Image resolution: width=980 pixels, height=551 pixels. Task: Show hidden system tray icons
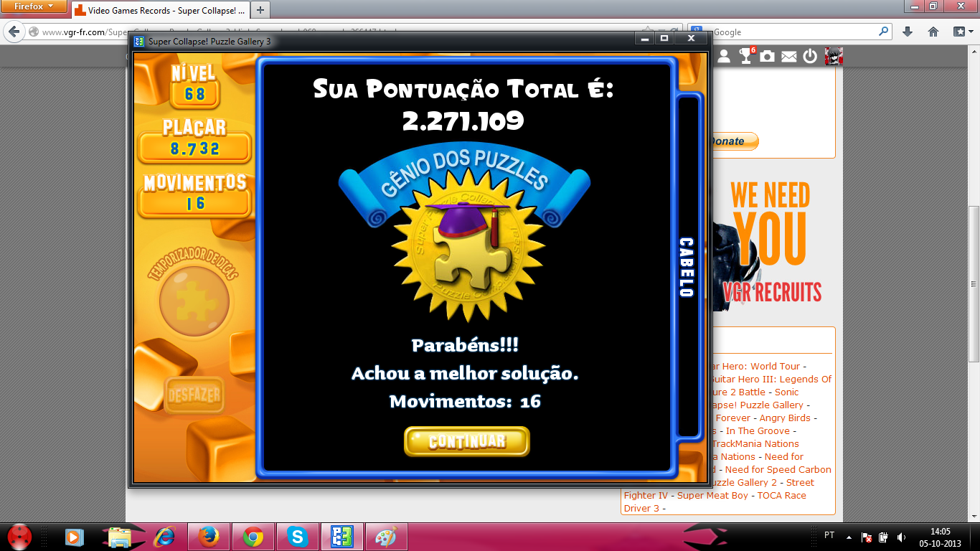pos(849,536)
